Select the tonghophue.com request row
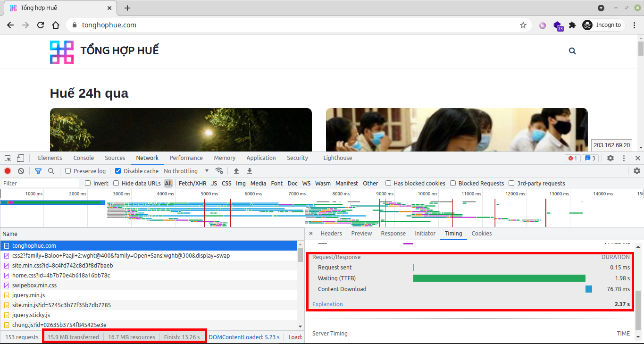The image size is (644, 344). pyautogui.click(x=149, y=245)
